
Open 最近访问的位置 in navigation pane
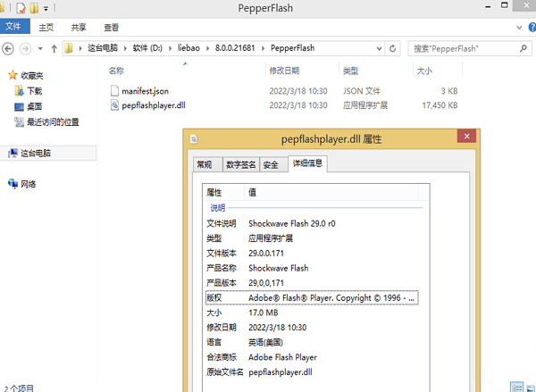pyautogui.click(x=53, y=122)
